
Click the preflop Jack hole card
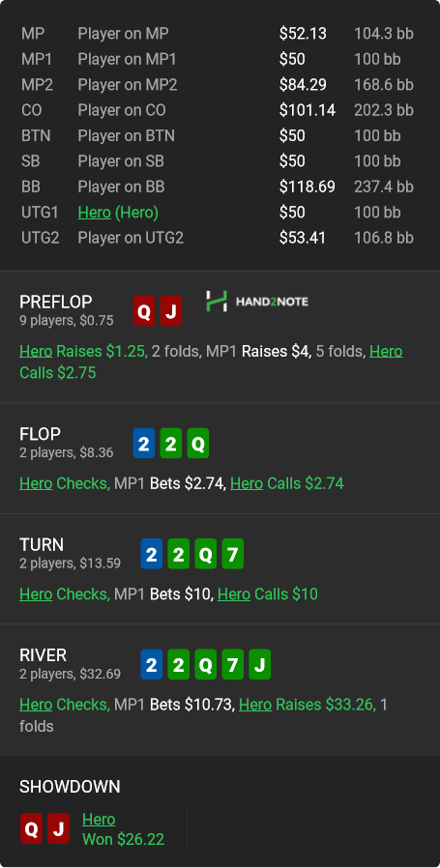(171, 311)
